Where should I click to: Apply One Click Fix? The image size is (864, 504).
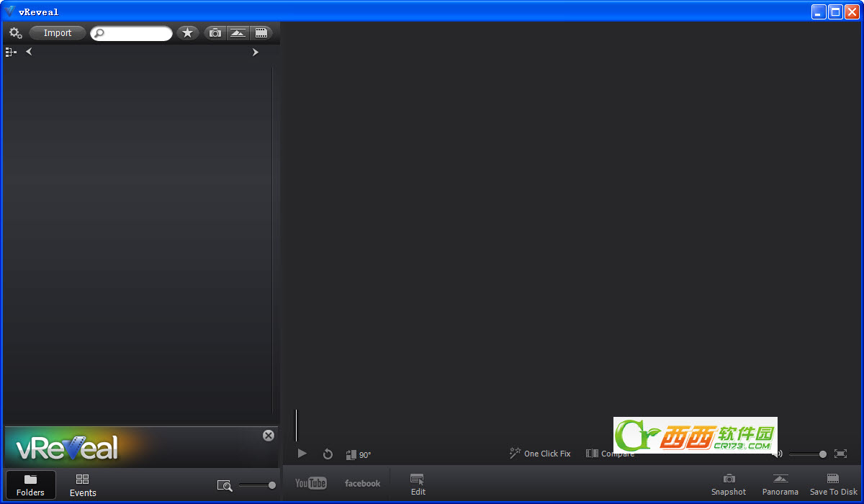[540, 454]
